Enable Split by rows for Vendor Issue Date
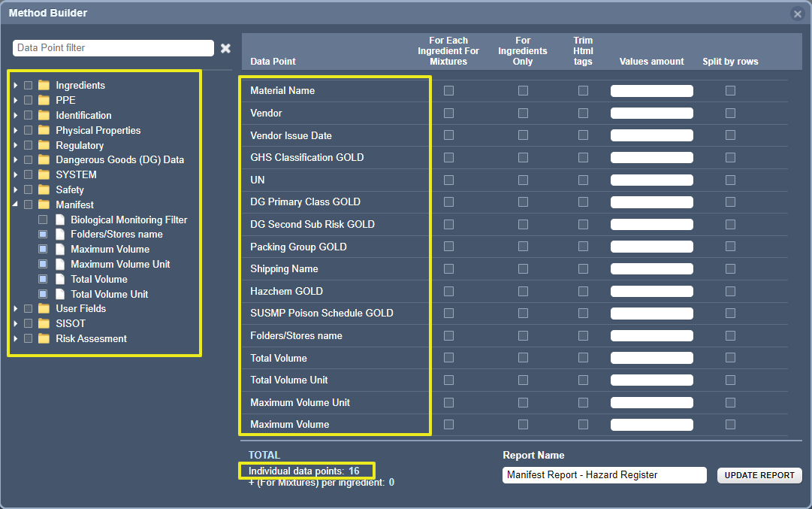This screenshot has height=509, width=812. (x=729, y=135)
